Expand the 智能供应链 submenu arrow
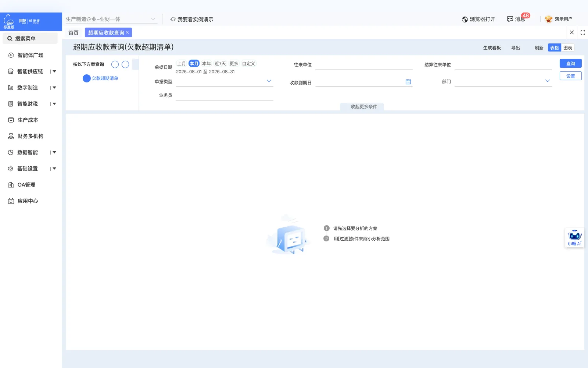 click(x=54, y=71)
